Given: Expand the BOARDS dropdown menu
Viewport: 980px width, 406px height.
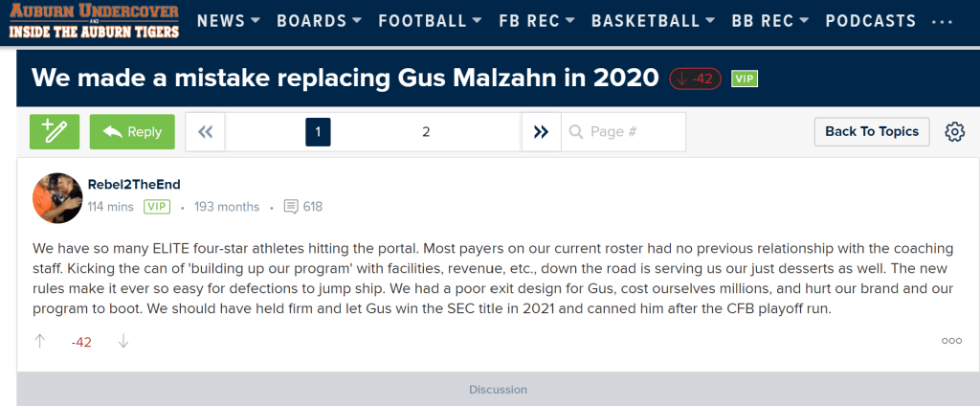Looking at the screenshot, I should (x=319, y=21).
